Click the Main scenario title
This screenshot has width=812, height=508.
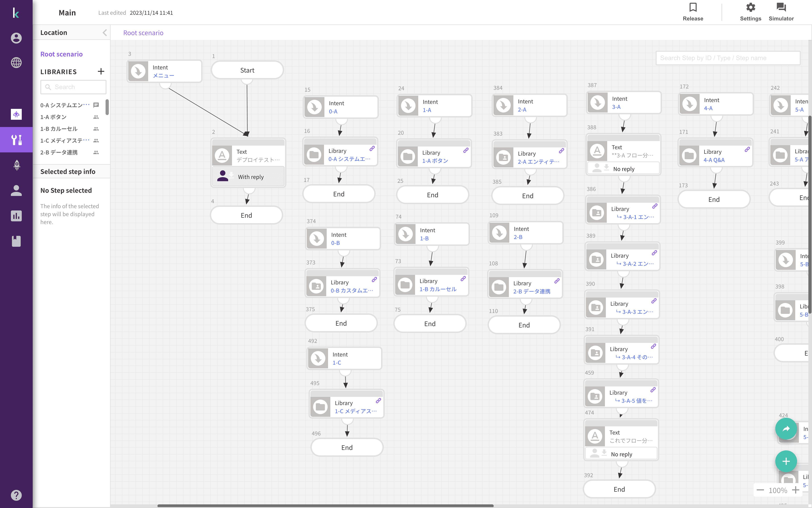click(x=67, y=13)
